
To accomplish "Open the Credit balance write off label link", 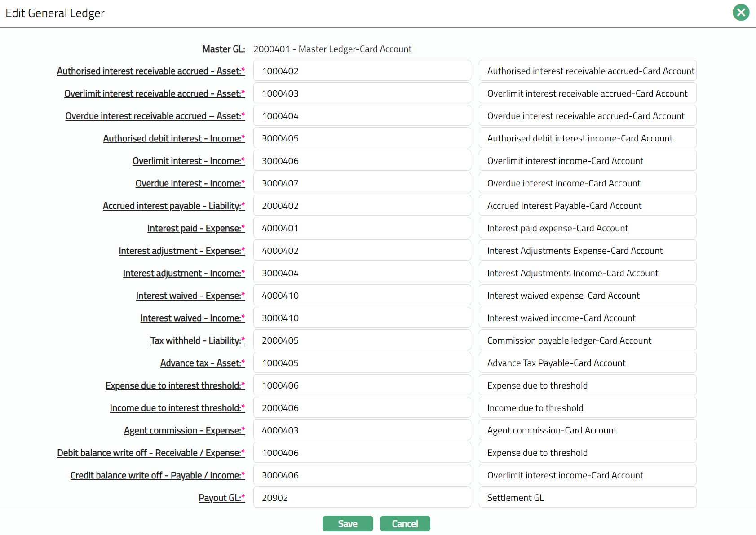I will click(x=157, y=475).
